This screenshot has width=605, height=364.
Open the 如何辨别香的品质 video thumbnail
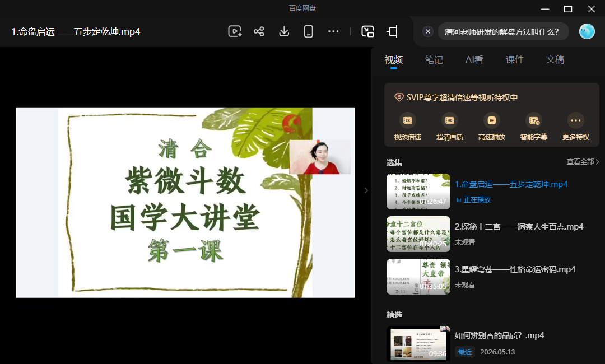click(418, 344)
